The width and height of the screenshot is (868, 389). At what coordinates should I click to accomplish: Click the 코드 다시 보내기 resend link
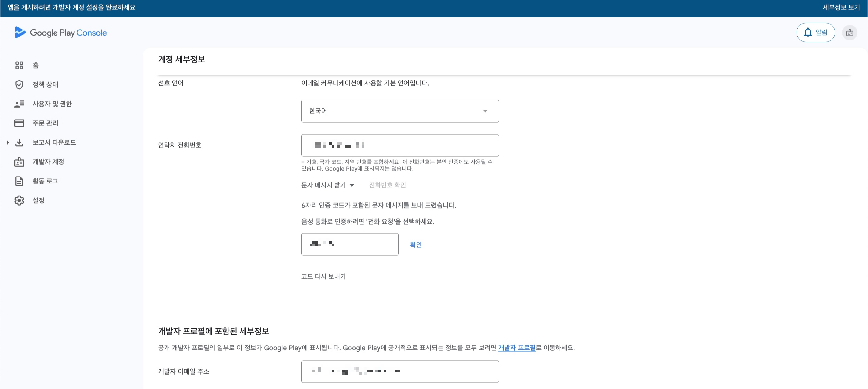[x=323, y=276]
